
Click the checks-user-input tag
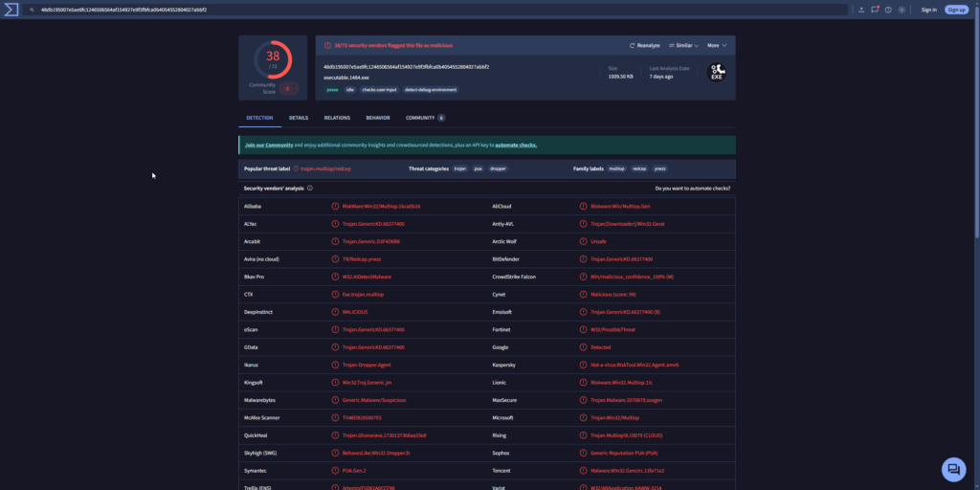379,90
